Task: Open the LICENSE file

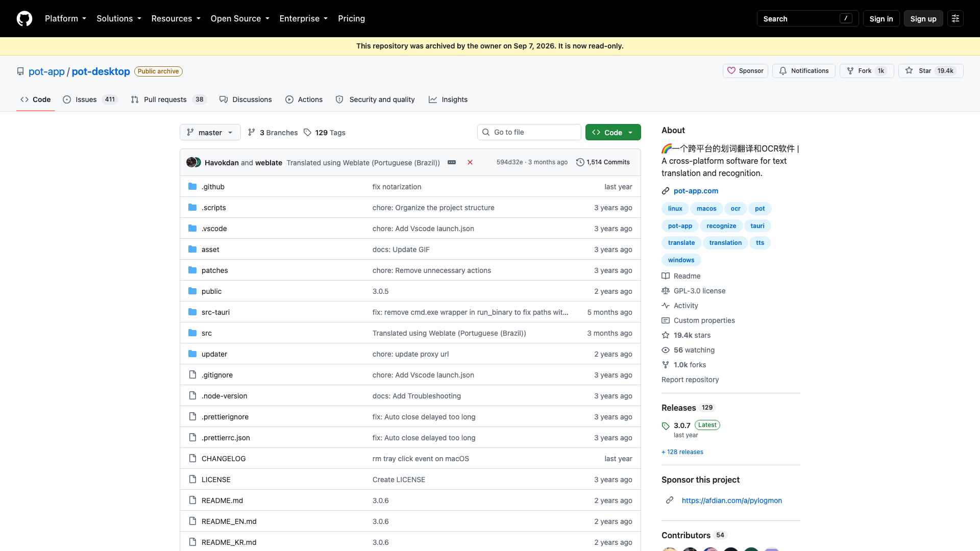Action: coord(216,480)
